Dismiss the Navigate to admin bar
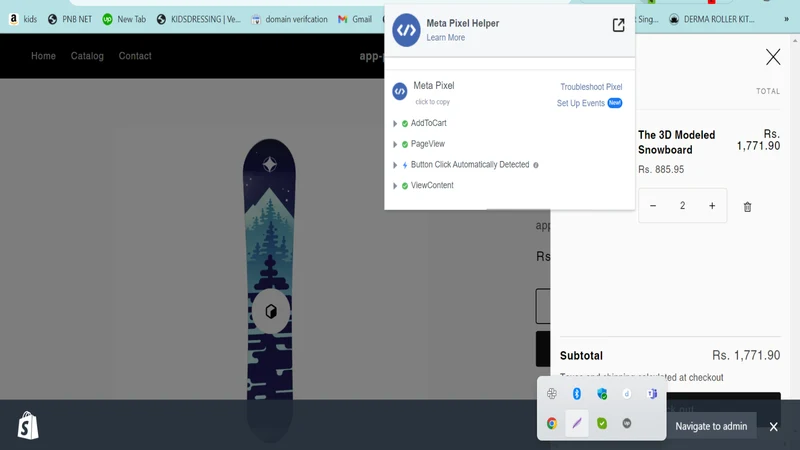The image size is (800, 450). 773,427
